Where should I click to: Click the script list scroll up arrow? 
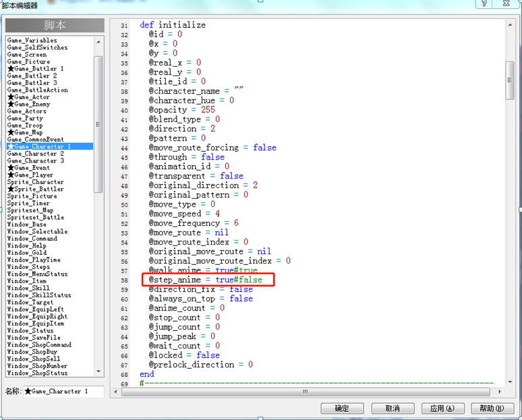pos(98,42)
